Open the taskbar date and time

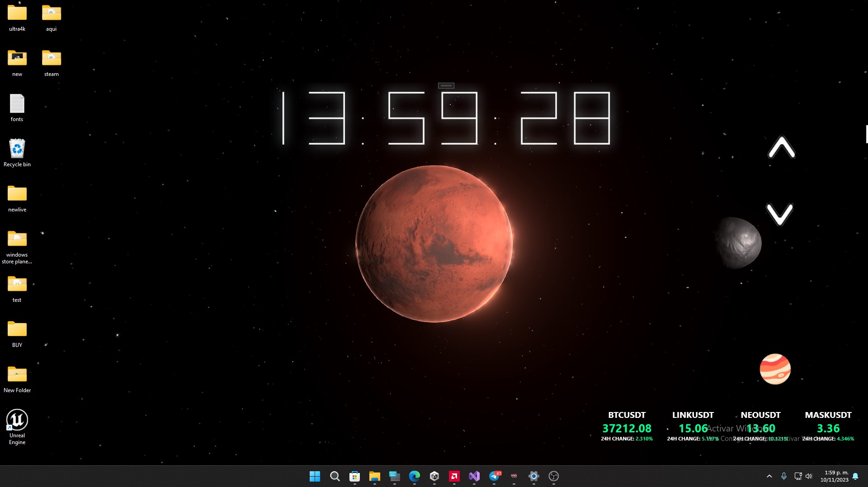click(835, 476)
